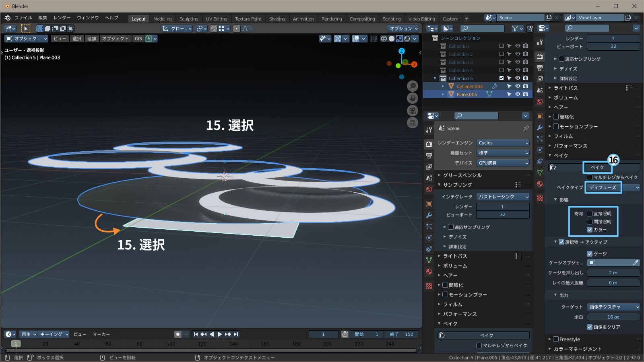Enable the 間接照明 checkbox
Image resolution: width=644 pixels, height=362 pixels.
pos(590,222)
